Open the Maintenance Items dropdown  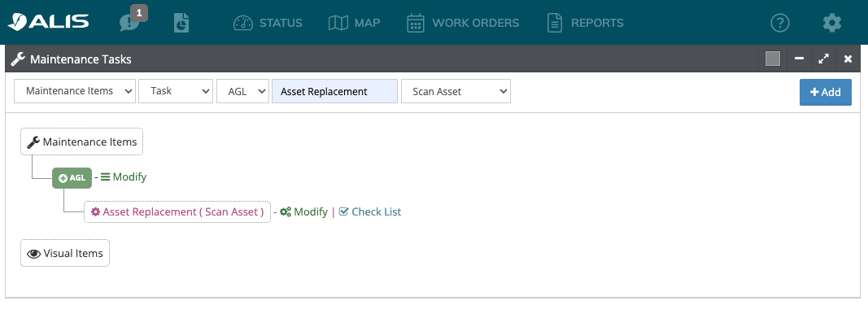click(75, 91)
